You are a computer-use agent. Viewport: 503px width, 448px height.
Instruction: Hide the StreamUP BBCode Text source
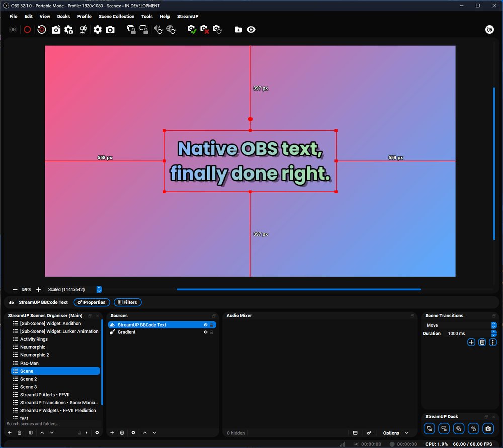(x=206, y=325)
